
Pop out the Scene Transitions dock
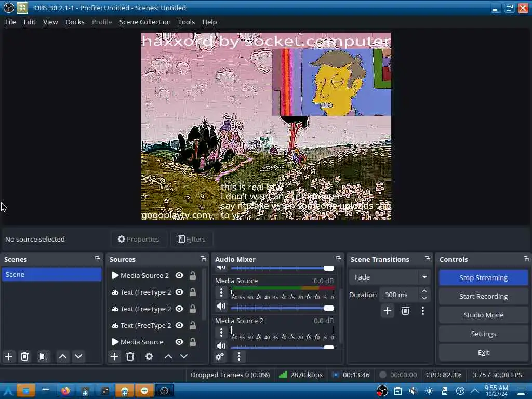pos(428,259)
